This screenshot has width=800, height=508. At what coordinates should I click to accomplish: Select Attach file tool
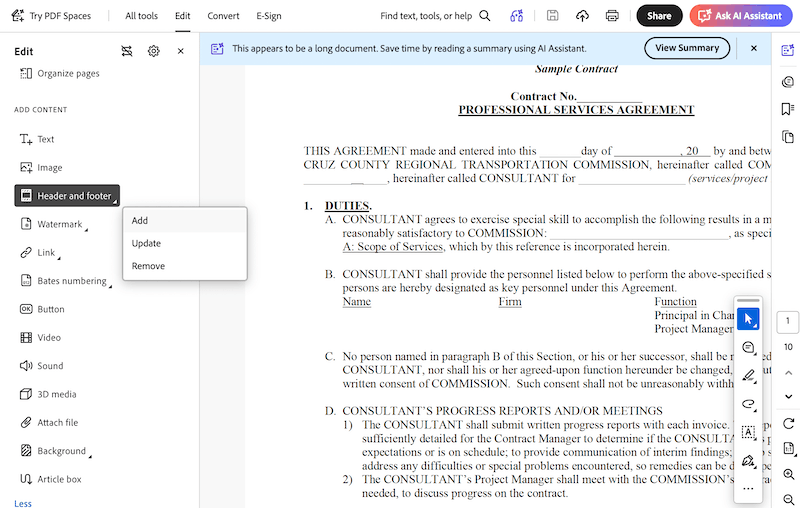48,422
